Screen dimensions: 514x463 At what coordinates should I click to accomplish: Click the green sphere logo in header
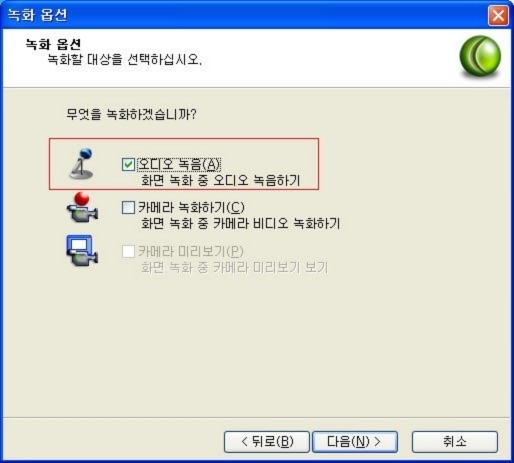480,57
